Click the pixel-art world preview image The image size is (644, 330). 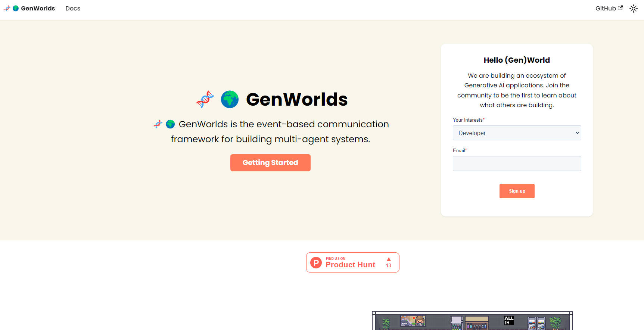pyautogui.click(x=472, y=321)
